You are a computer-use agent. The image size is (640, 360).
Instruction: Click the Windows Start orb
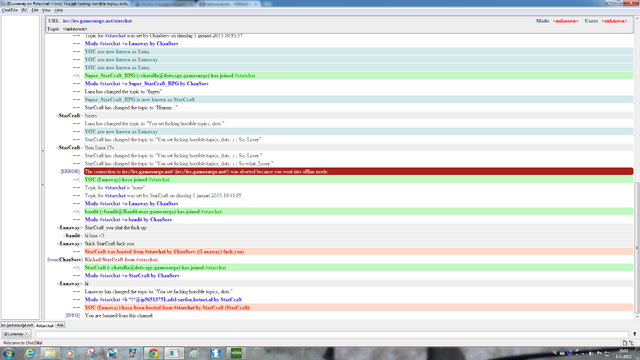9,353
